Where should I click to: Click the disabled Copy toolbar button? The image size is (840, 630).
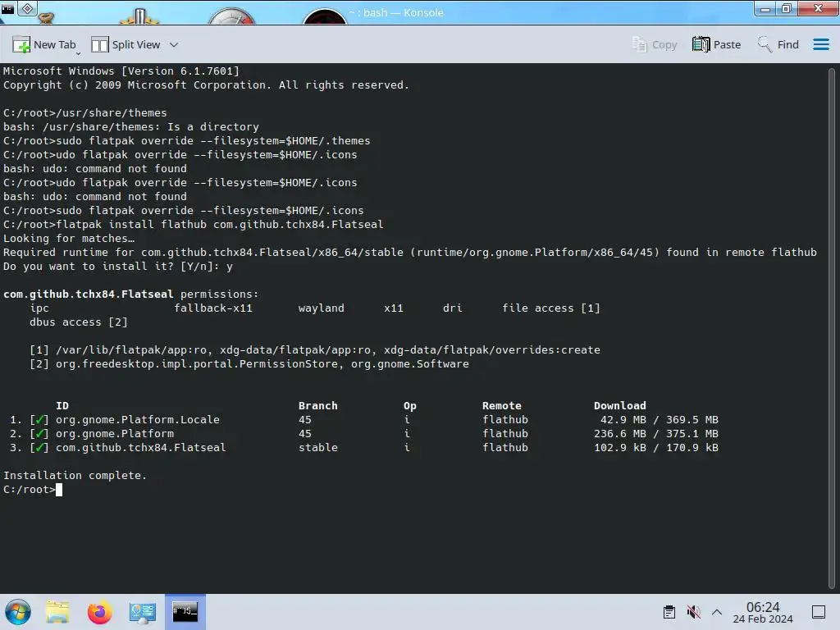tap(654, 45)
